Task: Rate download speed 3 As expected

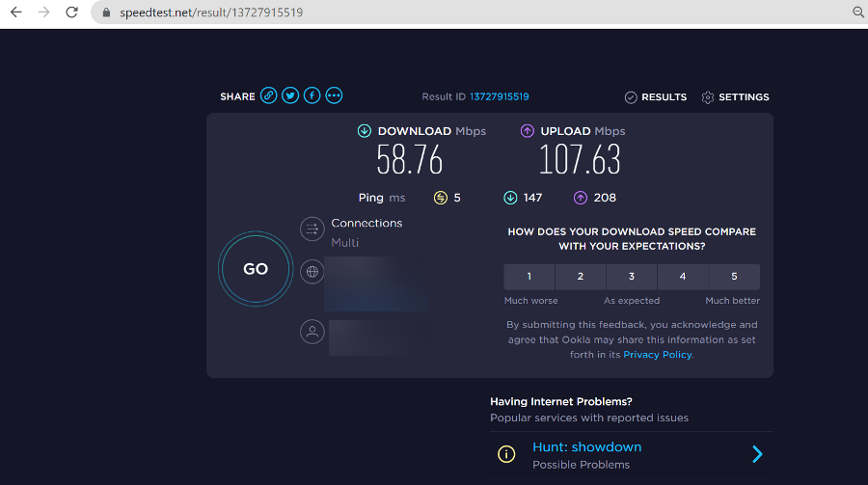Action: click(632, 277)
